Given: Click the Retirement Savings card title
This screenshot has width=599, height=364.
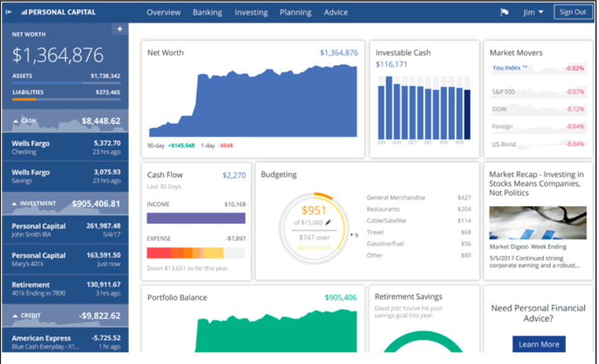Looking at the screenshot, I should [408, 297].
